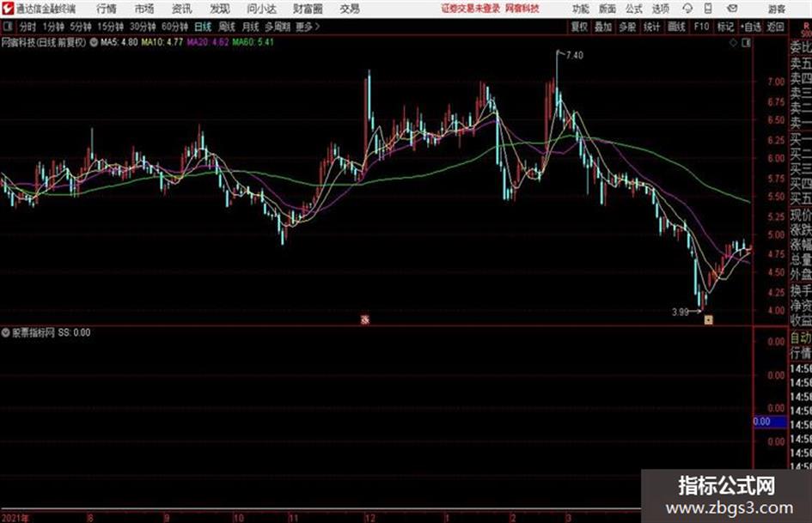The height and width of the screenshot is (523, 812).
Task: Toggle the side panel icon above chart
Action: click(746, 43)
